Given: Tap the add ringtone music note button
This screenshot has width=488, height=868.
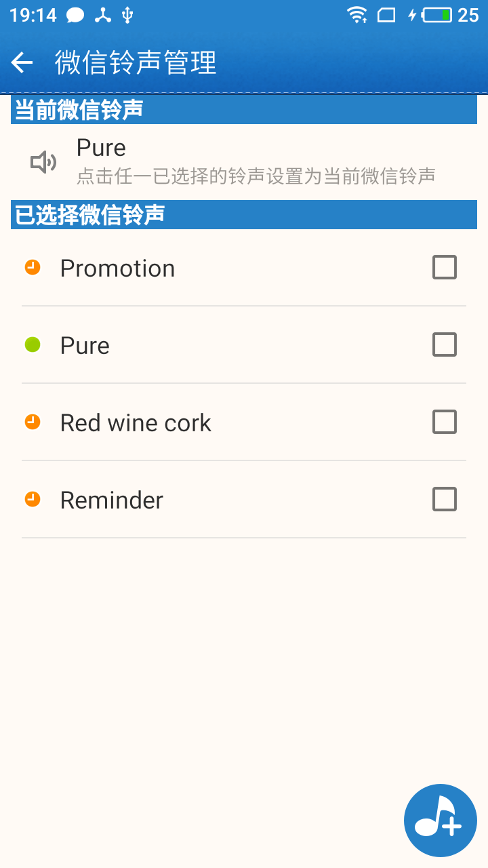Looking at the screenshot, I should click(x=441, y=821).
